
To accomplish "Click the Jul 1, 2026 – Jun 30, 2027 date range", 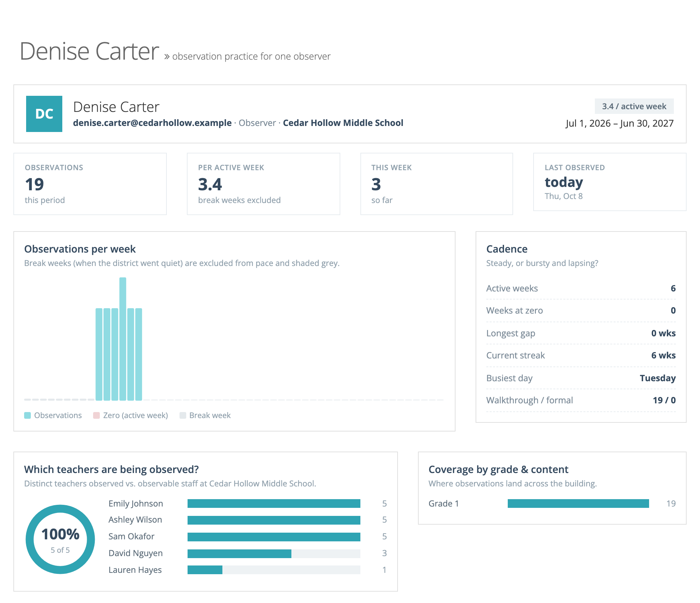I will coord(620,123).
